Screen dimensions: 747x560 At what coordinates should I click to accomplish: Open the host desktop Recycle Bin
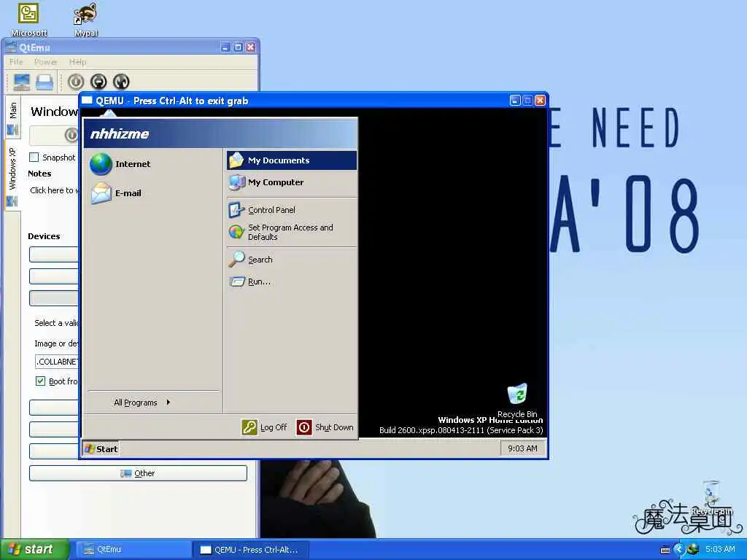point(711,498)
